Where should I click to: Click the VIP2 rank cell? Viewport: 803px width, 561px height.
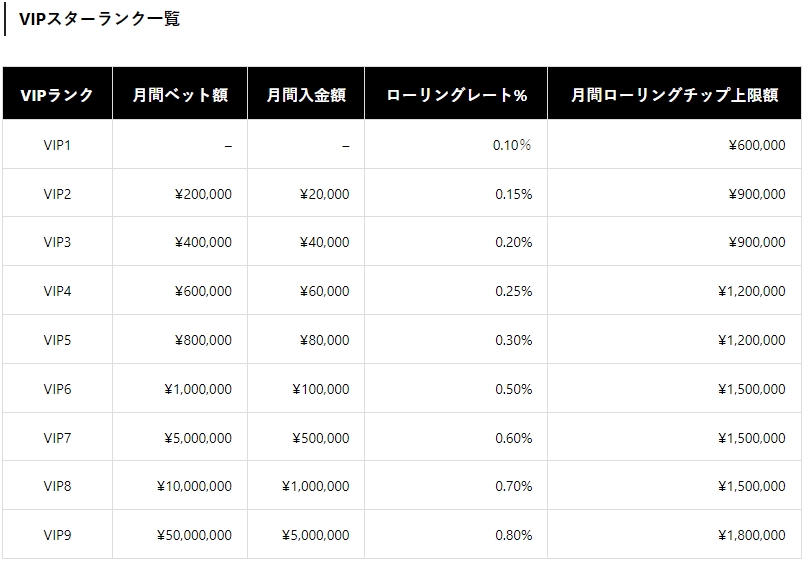click(x=57, y=194)
